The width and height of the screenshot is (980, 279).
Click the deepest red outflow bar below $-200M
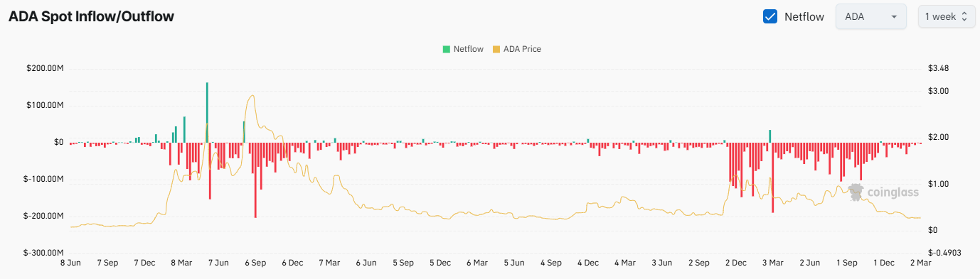click(x=255, y=180)
